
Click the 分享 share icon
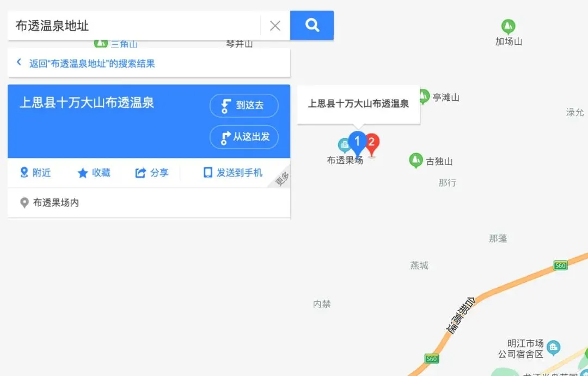point(151,173)
